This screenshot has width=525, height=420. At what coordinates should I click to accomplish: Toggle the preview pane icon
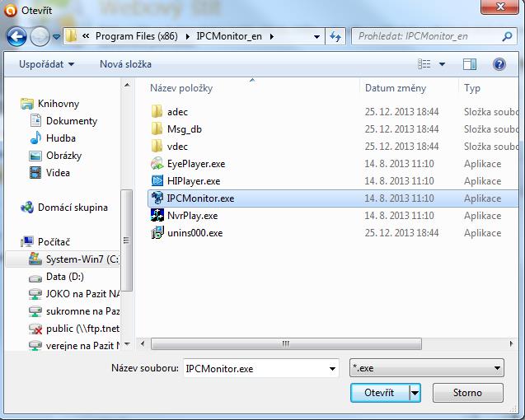point(470,64)
